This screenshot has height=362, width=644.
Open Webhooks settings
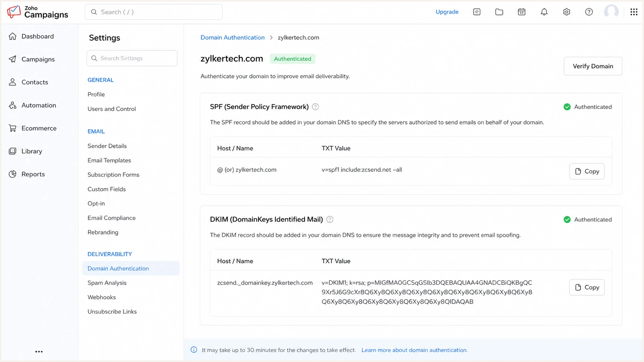[x=101, y=297]
